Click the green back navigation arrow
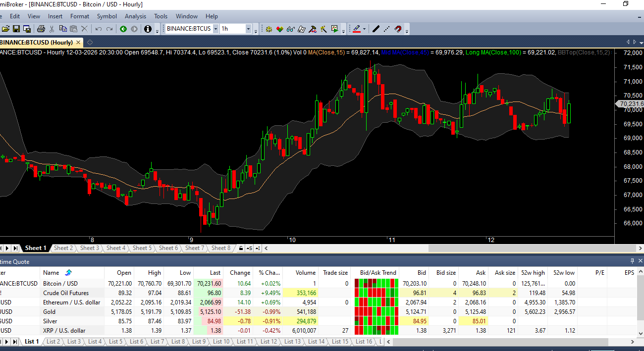The image size is (644, 351). (123, 29)
